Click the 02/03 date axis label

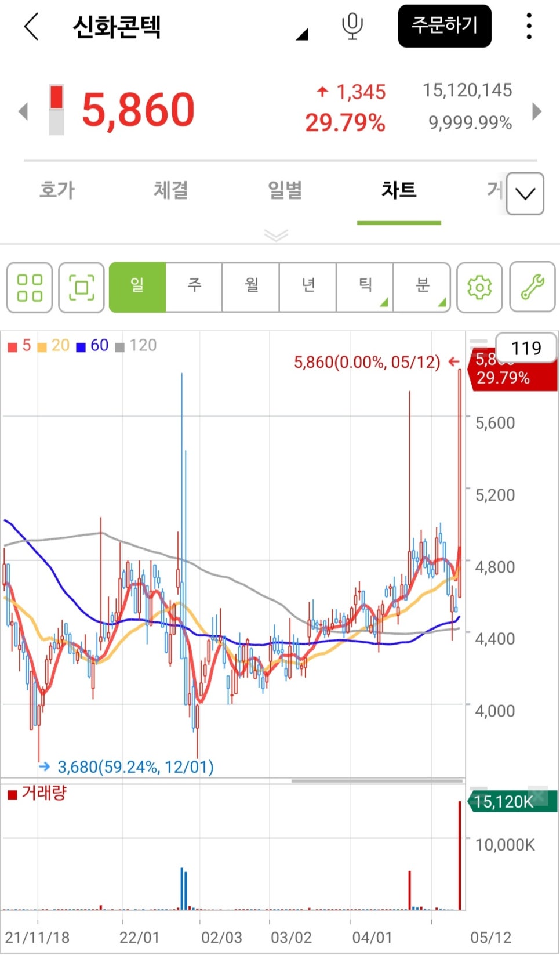[x=221, y=938]
